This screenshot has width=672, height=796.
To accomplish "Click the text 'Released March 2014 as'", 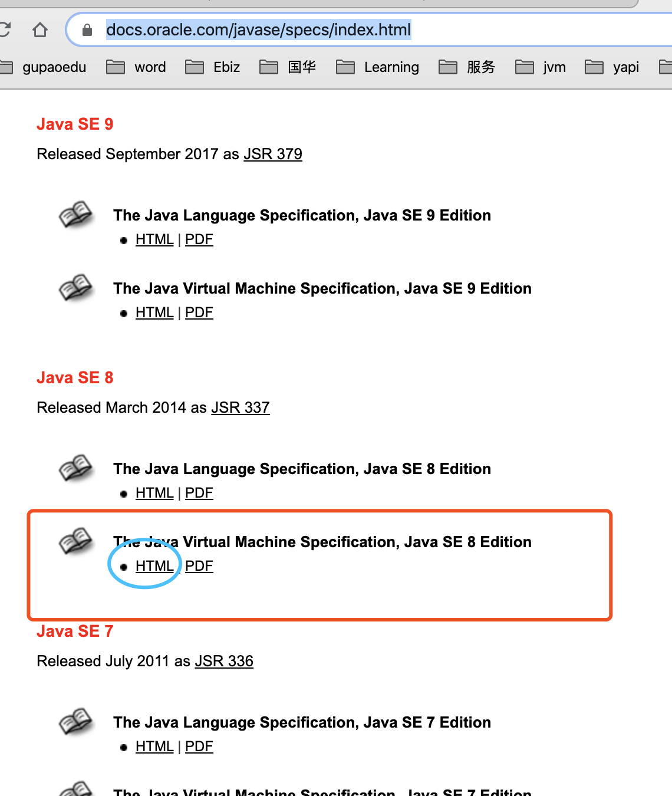I will (x=121, y=407).
